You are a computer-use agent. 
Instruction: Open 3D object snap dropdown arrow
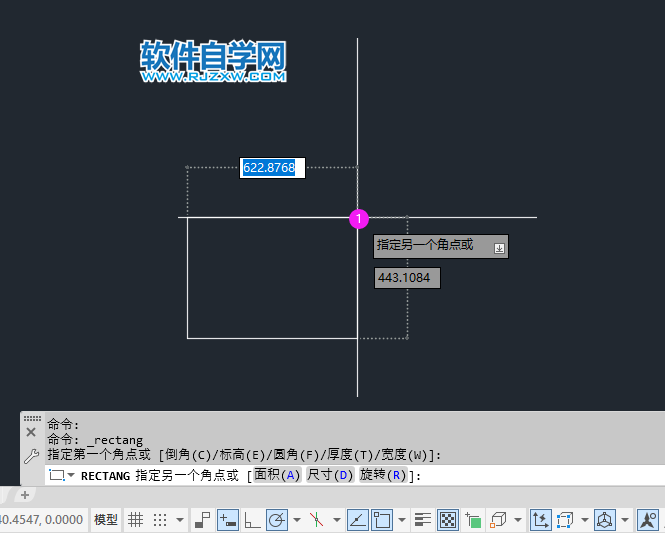pyautogui.click(x=518, y=520)
